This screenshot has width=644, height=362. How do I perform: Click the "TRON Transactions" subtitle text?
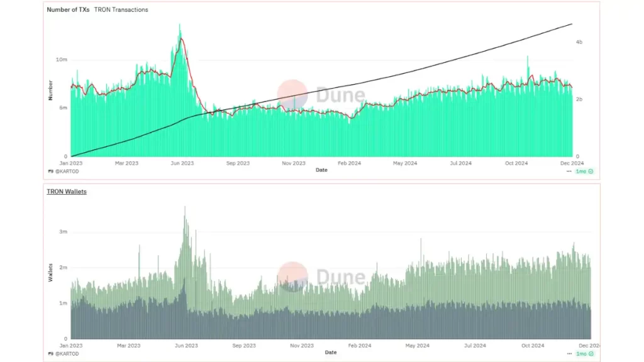click(x=121, y=10)
